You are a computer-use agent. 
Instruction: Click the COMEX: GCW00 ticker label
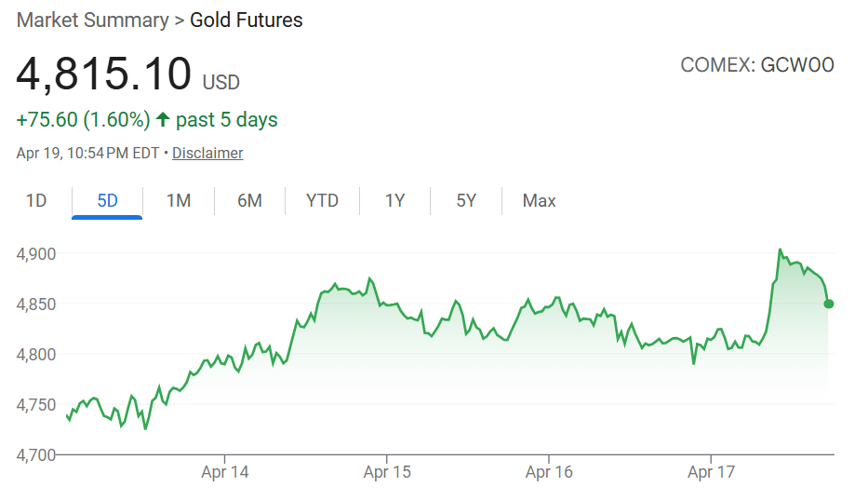(x=757, y=65)
